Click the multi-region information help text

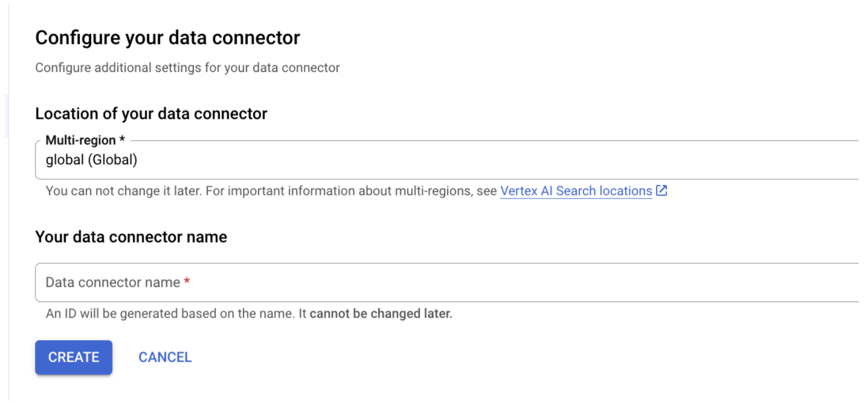[261, 191]
